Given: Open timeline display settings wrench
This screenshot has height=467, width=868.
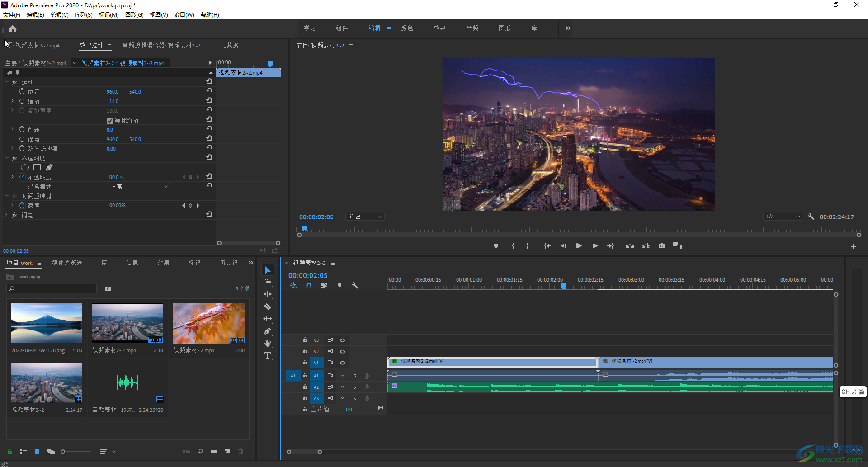Looking at the screenshot, I should (x=355, y=285).
